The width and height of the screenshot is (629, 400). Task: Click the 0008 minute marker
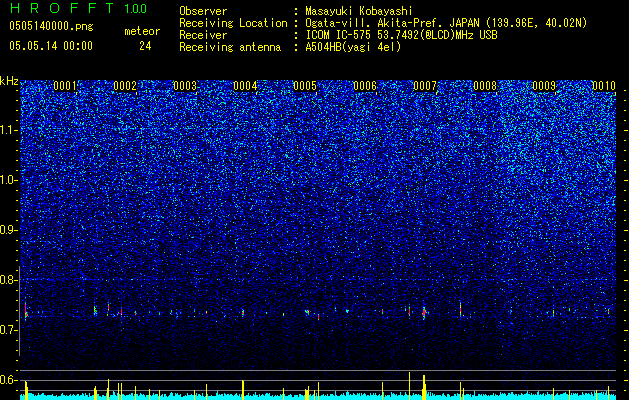[x=485, y=86]
